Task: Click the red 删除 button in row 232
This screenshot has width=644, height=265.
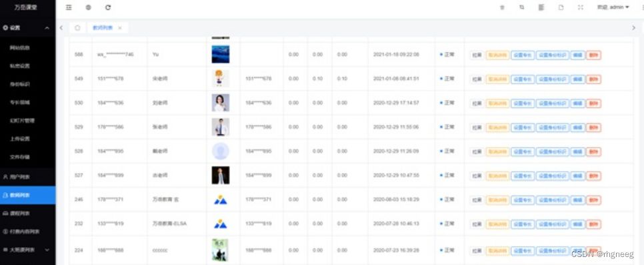Action: (593, 225)
